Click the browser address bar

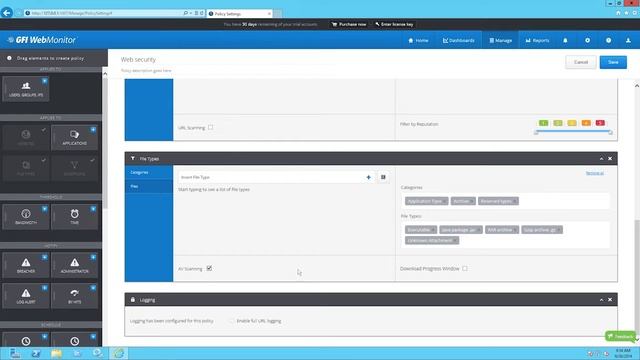[x=106, y=13]
